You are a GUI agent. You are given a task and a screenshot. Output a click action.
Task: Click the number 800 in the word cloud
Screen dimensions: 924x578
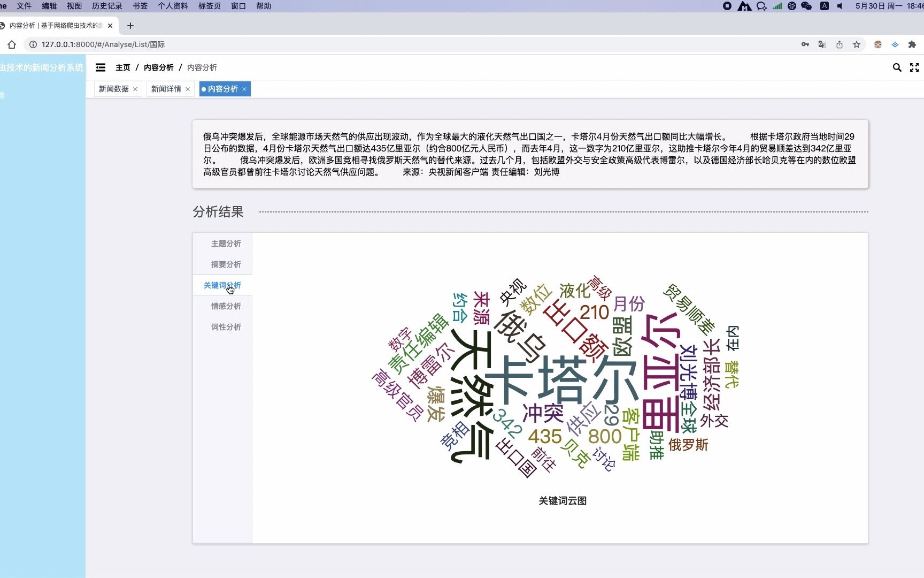point(605,437)
